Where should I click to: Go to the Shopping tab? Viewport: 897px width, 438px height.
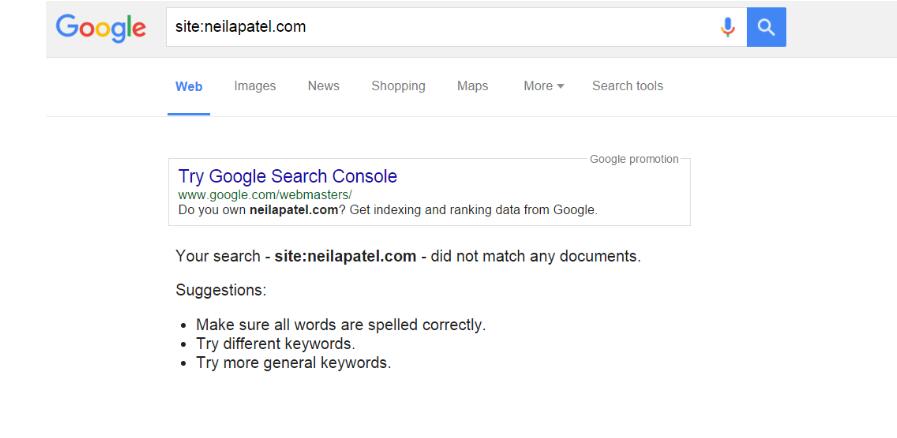[398, 87]
